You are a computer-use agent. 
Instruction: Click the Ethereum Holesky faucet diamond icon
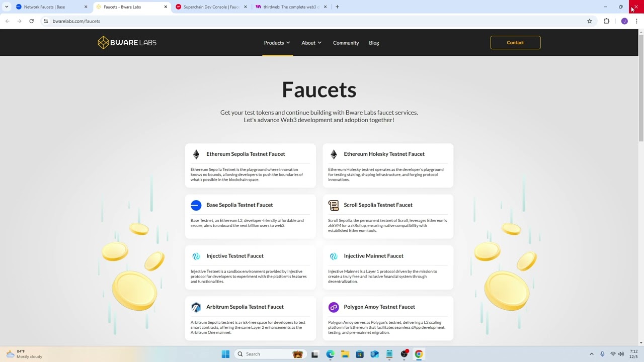point(334,154)
